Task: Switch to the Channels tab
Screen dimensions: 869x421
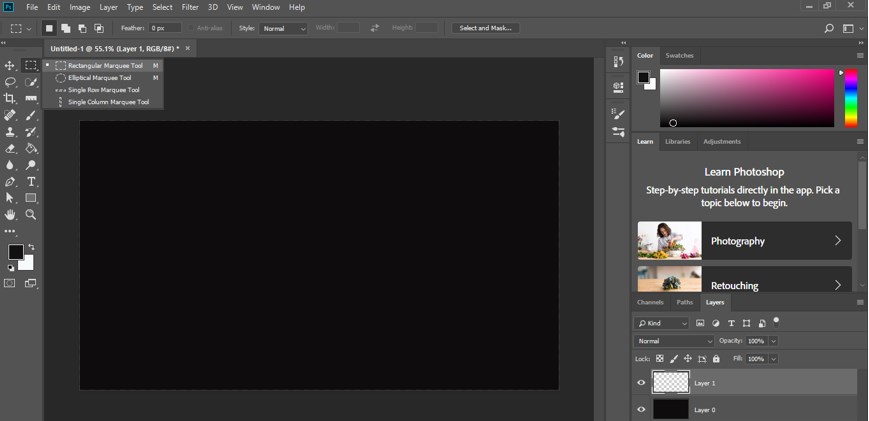Action: [x=650, y=302]
